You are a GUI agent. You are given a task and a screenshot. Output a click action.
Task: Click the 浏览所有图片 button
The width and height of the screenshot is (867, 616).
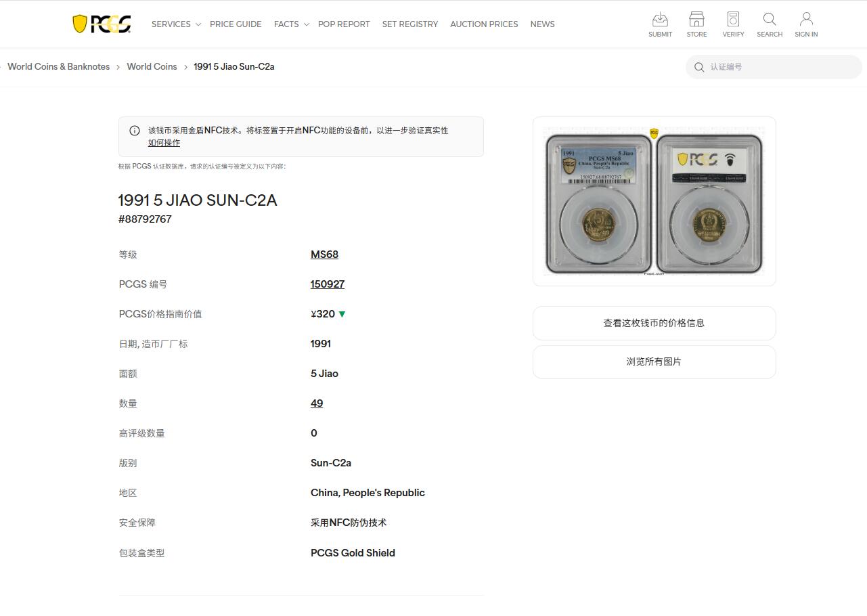(x=653, y=361)
